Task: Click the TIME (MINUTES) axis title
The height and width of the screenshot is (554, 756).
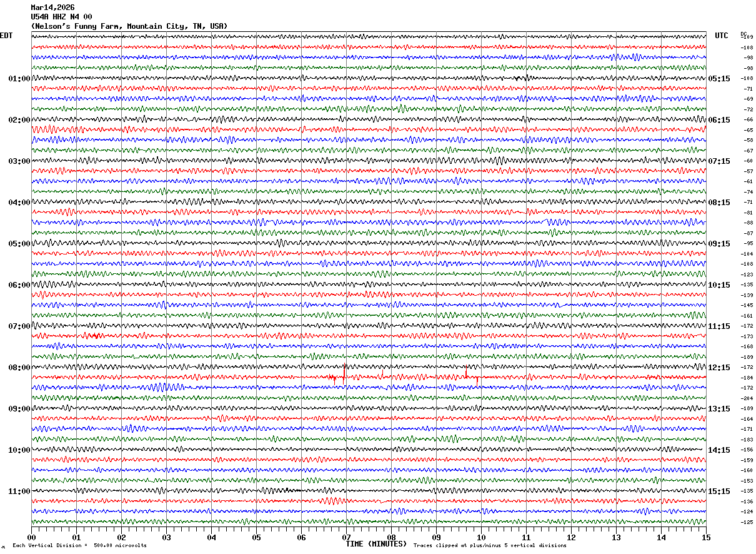Action: pyautogui.click(x=376, y=544)
